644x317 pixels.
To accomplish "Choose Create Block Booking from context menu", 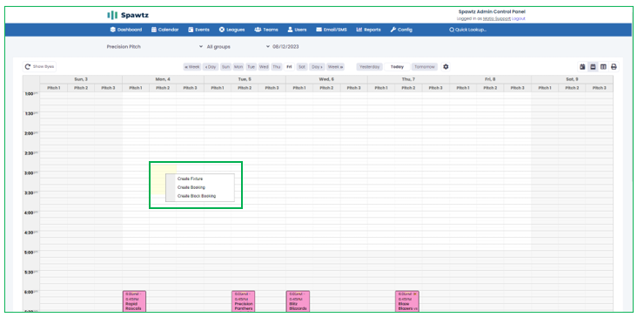I will (200, 196).
